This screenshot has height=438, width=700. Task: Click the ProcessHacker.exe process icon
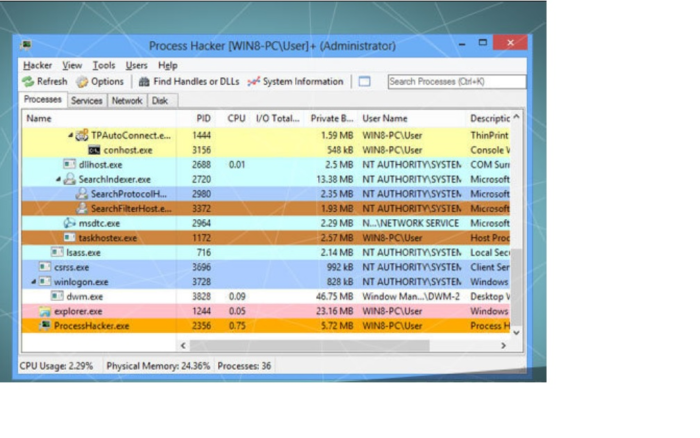(x=45, y=325)
